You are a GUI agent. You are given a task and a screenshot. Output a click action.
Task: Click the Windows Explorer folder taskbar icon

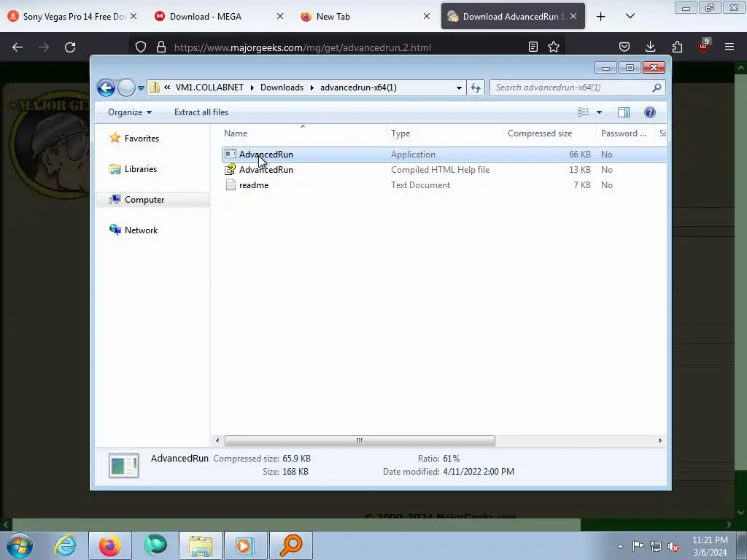pyautogui.click(x=201, y=545)
